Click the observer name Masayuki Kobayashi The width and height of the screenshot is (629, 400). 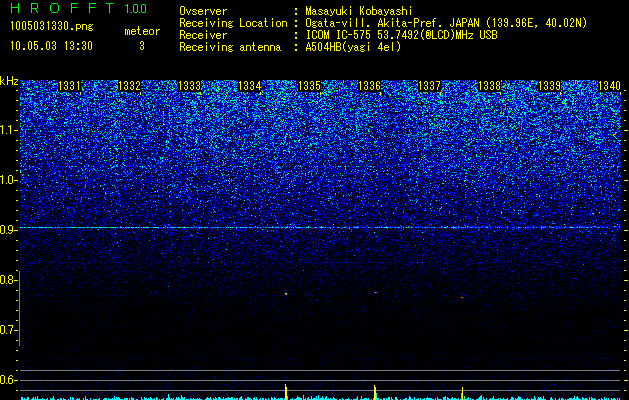[x=359, y=11]
